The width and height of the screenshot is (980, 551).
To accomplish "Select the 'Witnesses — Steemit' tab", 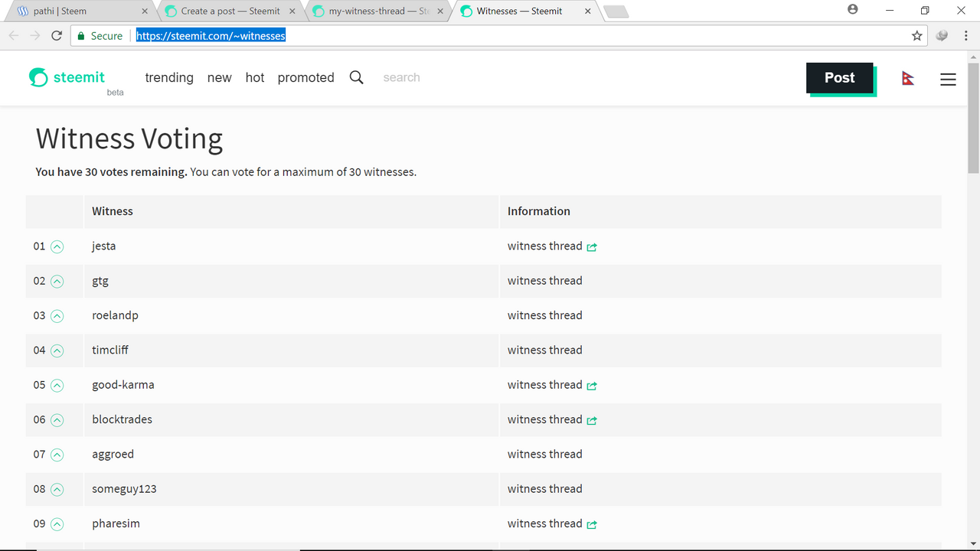I will point(526,11).
